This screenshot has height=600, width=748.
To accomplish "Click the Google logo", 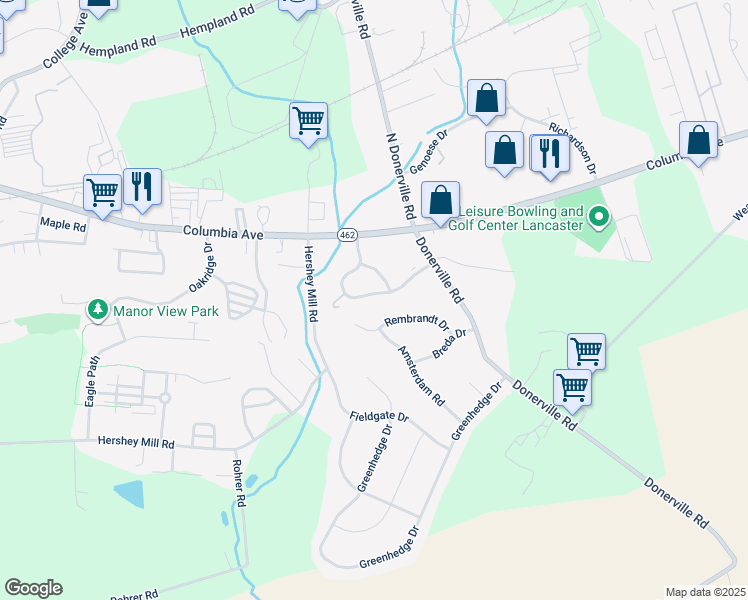I will (x=33, y=588).
